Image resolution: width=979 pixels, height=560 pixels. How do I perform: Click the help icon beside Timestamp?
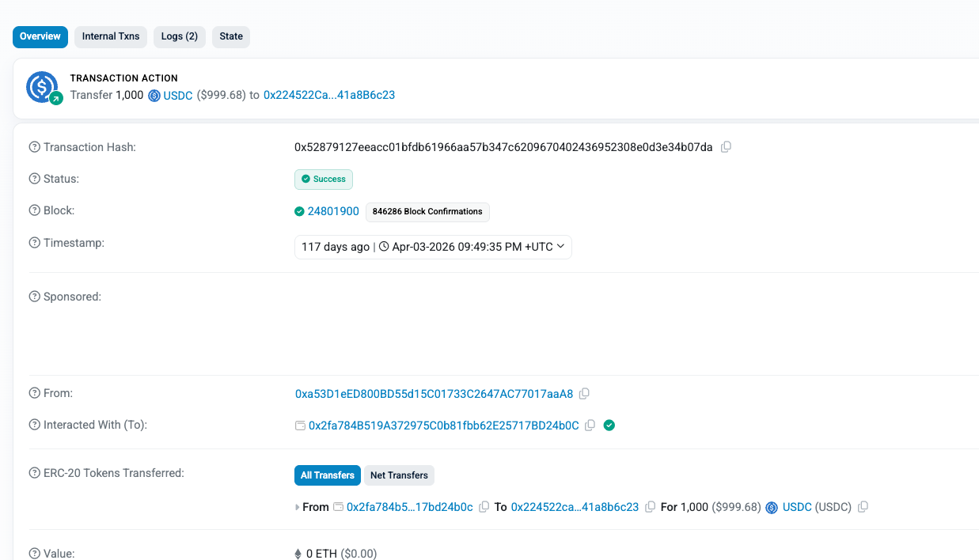click(35, 243)
